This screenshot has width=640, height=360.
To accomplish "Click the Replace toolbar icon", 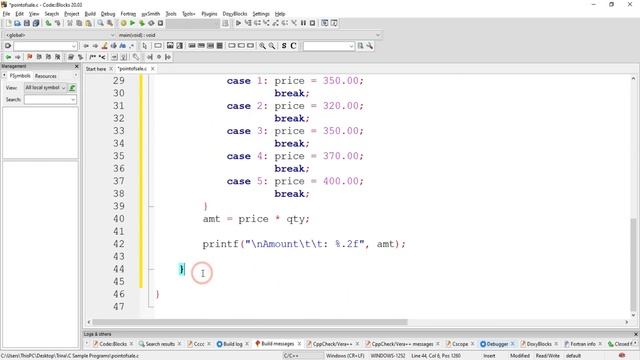I will point(110,23).
